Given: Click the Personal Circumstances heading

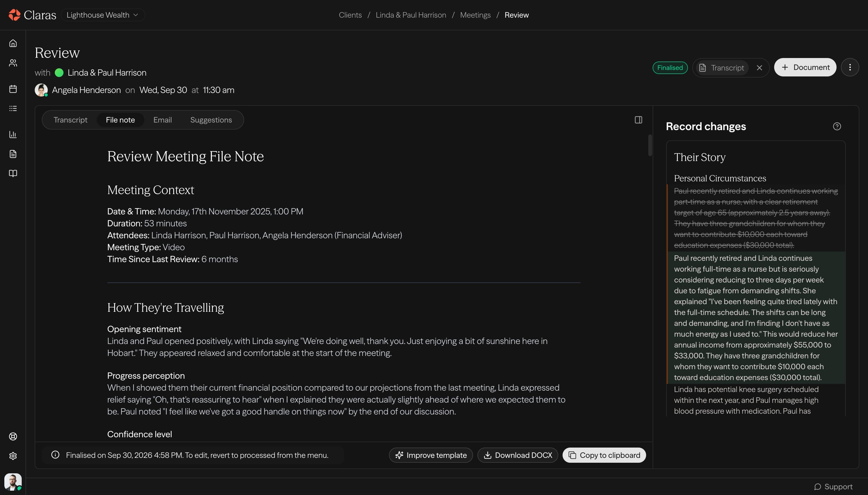Looking at the screenshot, I should click(x=720, y=178).
